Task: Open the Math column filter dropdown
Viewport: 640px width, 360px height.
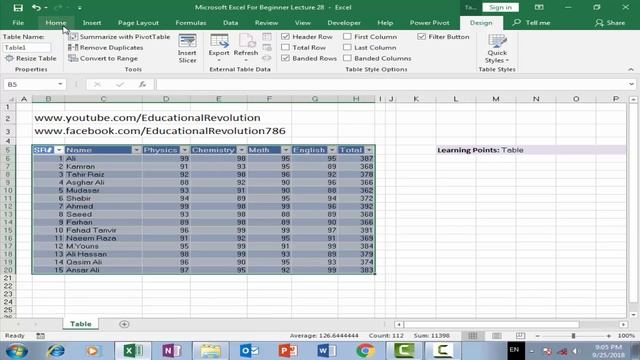Action: (286, 150)
